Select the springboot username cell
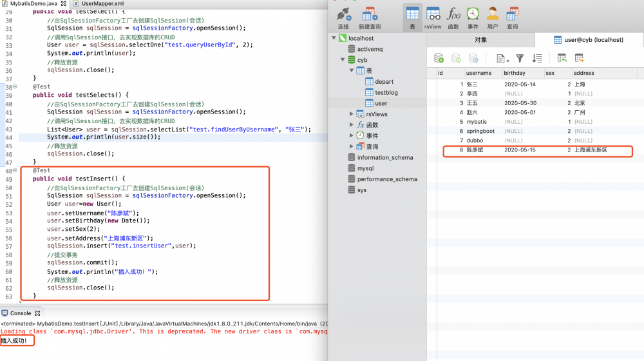The width and height of the screenshot is (644, 361). (480, 131)
